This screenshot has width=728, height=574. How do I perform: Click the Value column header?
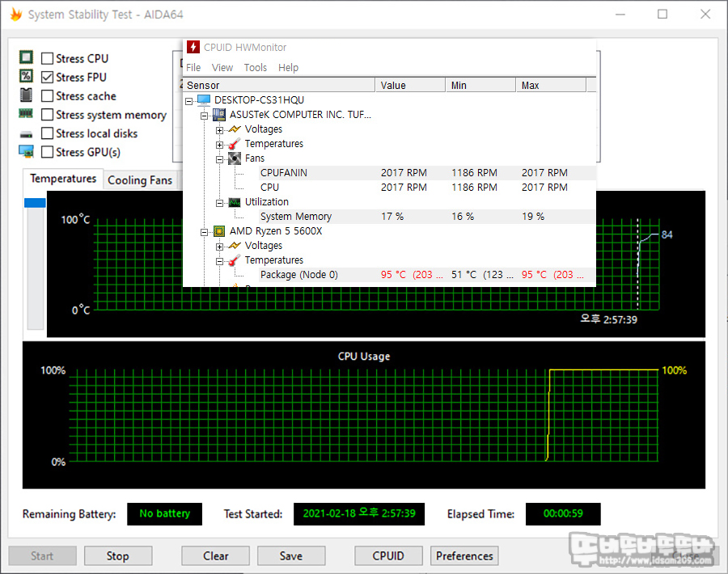(410, 85)
